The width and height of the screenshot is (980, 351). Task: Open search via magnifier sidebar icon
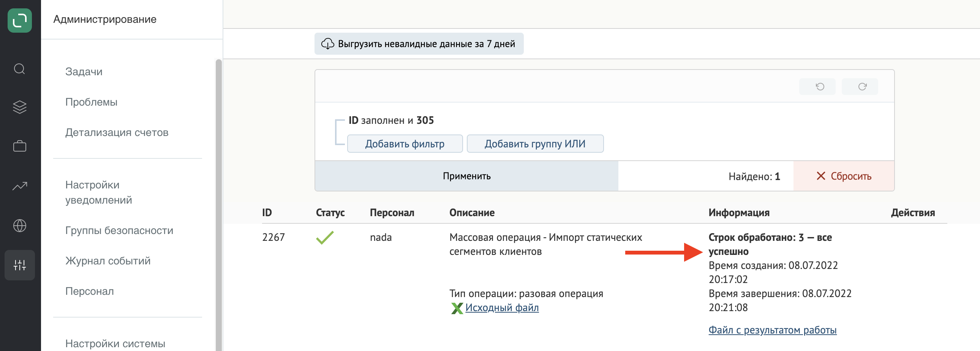(20, 69)
